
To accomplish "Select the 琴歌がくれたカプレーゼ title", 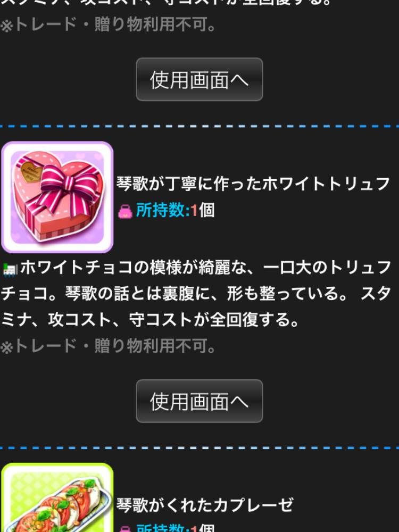I will 205,505.
